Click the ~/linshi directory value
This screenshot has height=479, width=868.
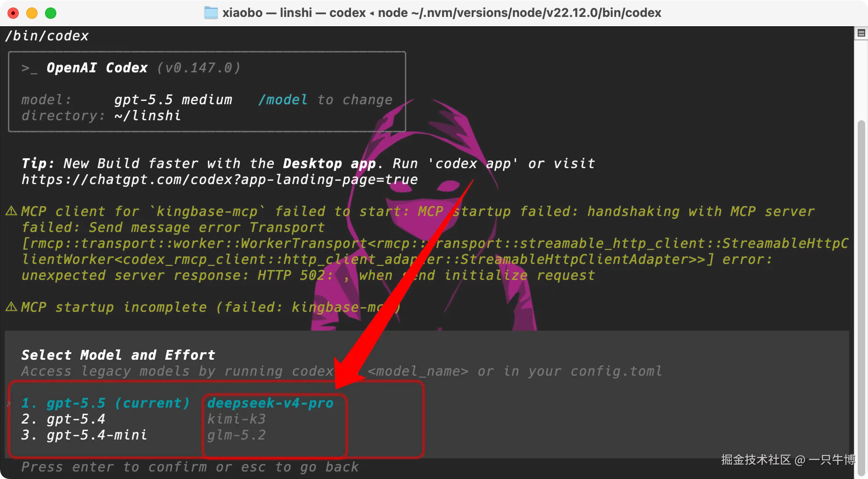148,116
